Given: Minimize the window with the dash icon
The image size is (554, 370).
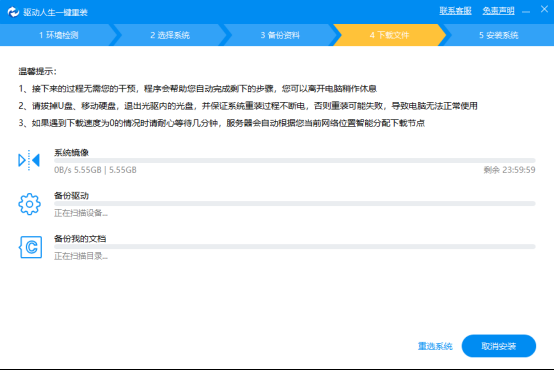Looking at the screenshot, I should [x=526, y=12].
